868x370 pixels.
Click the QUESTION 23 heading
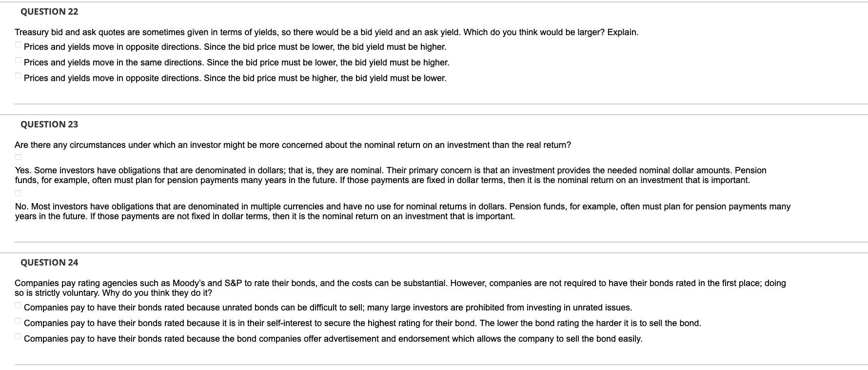[49, 124]
